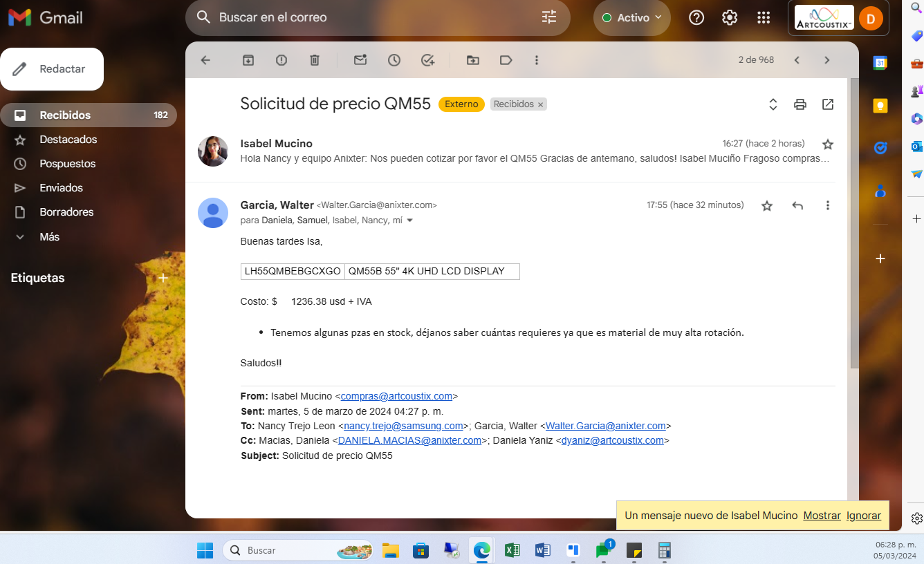Print the whole conversation
Viewport: 924px width, 564px height.
point(800,104)
